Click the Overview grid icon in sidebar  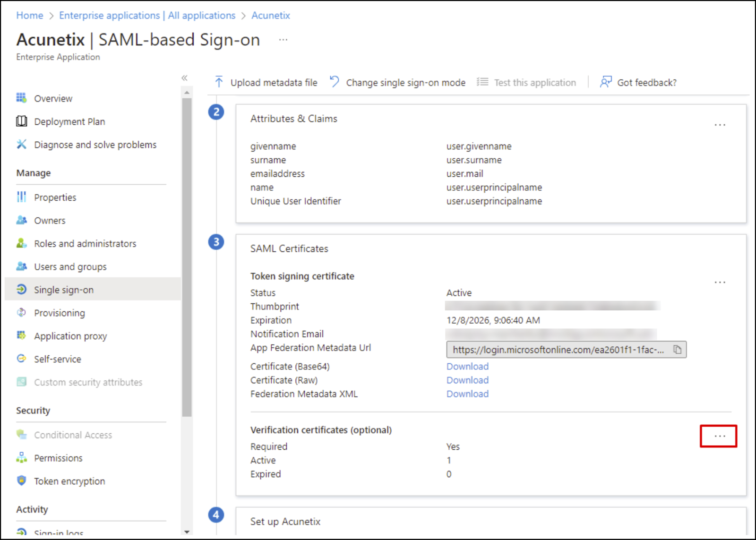(x=21, y=98)
